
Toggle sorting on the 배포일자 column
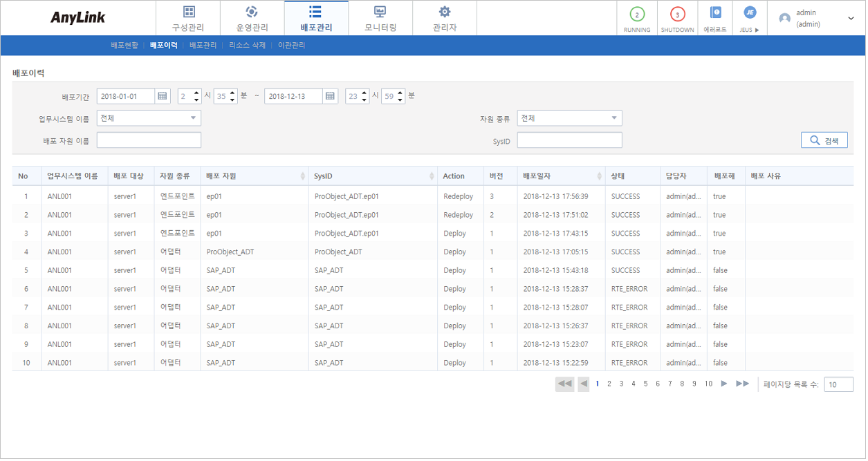pos(599,176)
